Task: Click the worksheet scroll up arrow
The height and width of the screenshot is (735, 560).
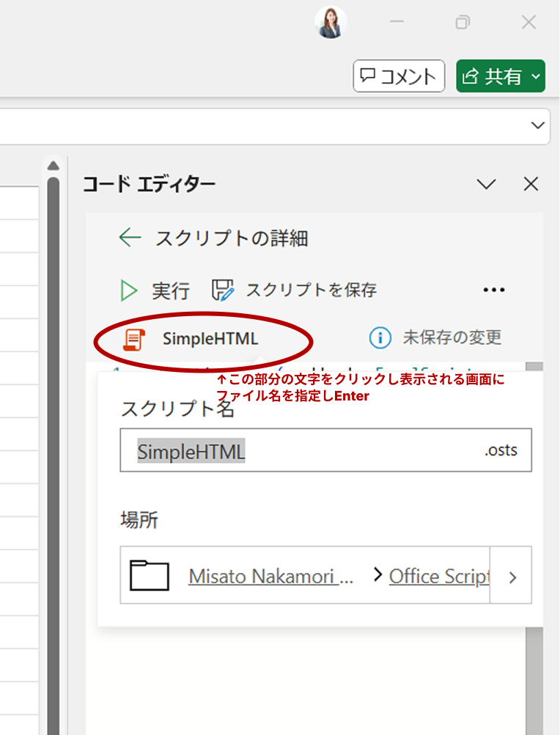Action: tap(53, 166)
